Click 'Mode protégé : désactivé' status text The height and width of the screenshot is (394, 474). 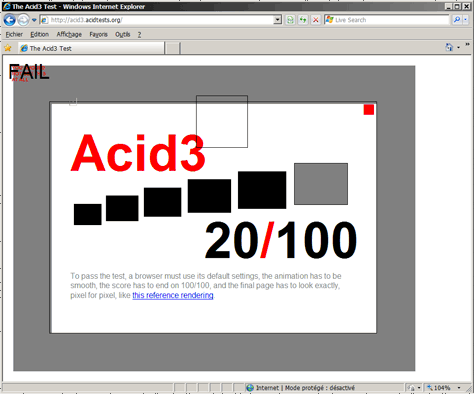(x=320, y=388)
